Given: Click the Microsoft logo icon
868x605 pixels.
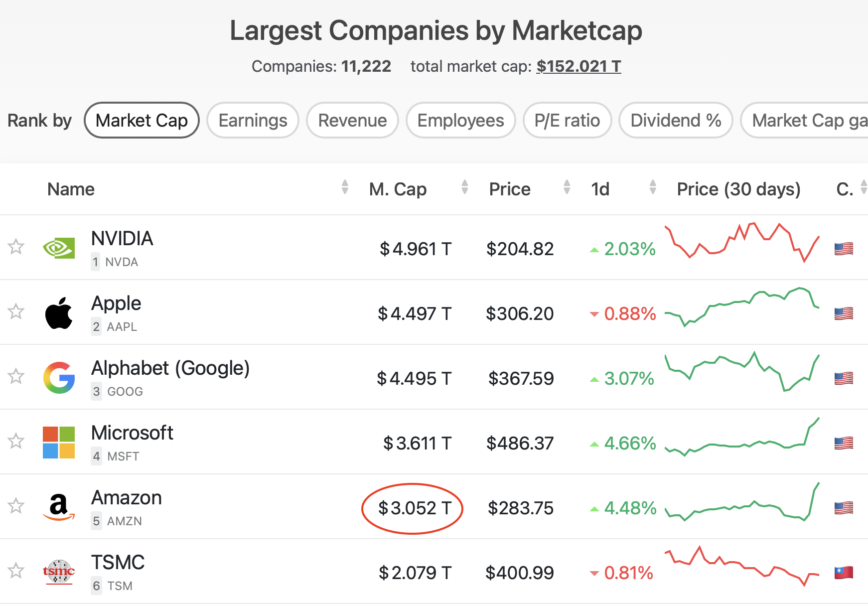Looking at the screenshot, I should click(59, 443).
